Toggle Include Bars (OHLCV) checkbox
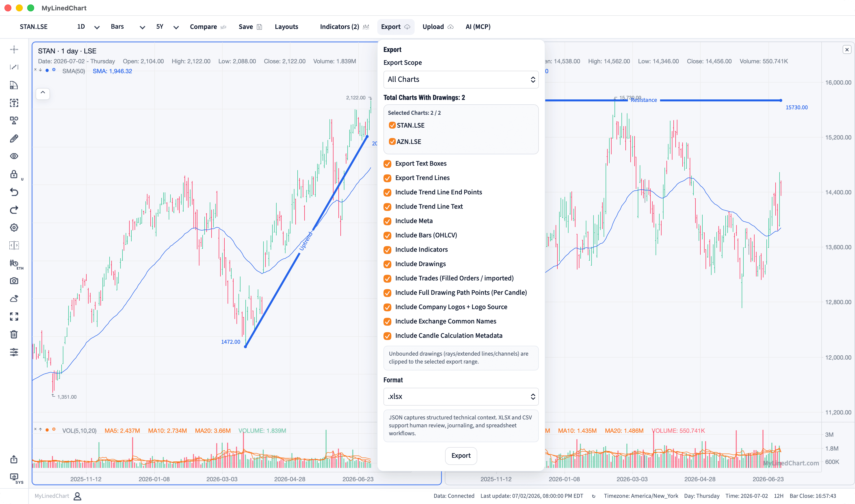This screenshot has width=855, height=504. (x=387, y=235)
